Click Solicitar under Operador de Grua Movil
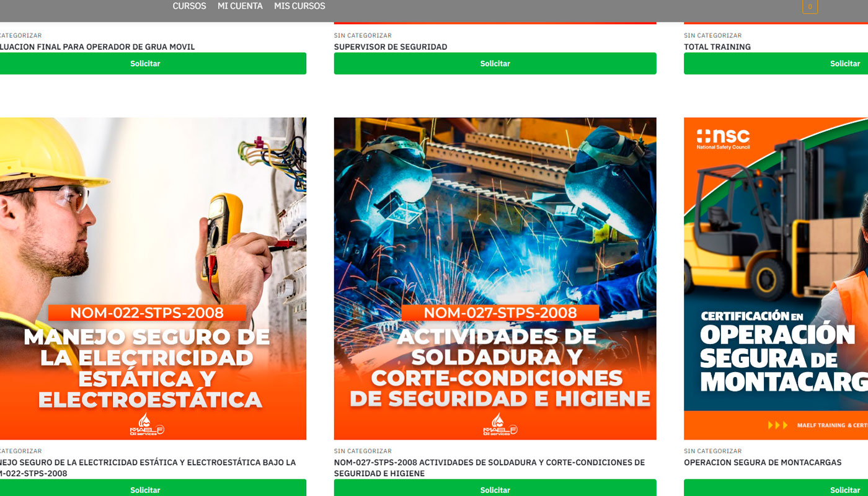868x496 pixels. coord(153,63)
